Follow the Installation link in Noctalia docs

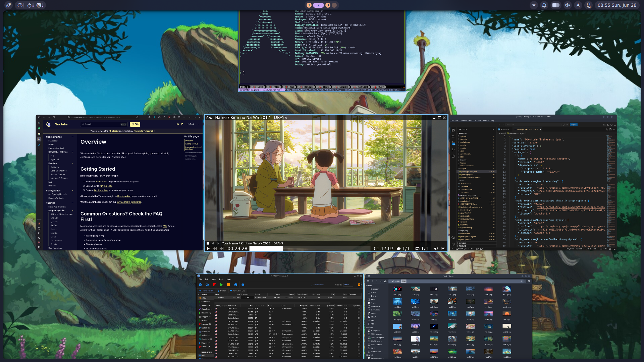pyautogui.click(x=102, y=182)
